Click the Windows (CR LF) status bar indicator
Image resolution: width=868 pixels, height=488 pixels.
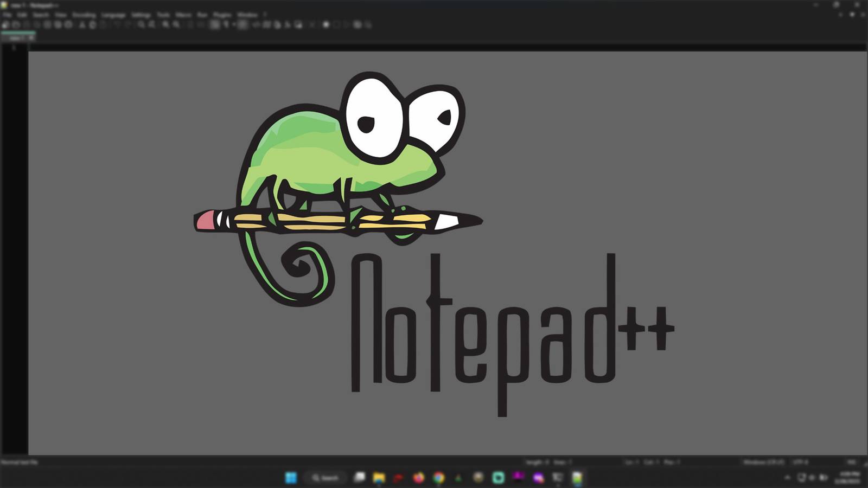pyautogui.click(x=765, y=462)
